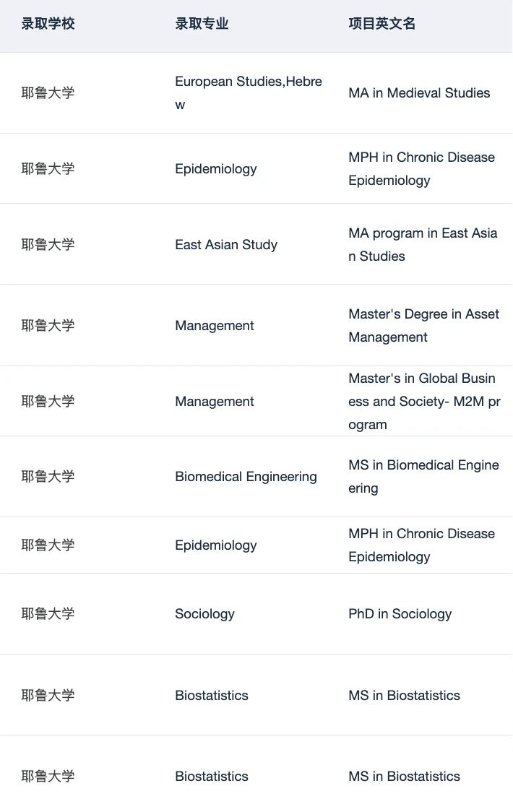The image size is (513, 812).
Task: Click Master's in Global Business and Society
Action: point(424,402)
